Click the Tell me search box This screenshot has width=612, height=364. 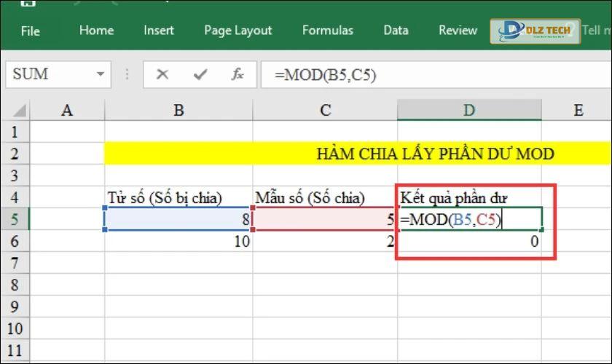coord(597,31)
